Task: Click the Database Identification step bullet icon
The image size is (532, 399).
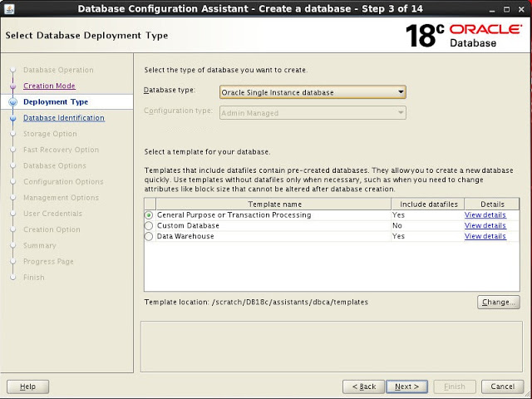Action: point(12,118)
